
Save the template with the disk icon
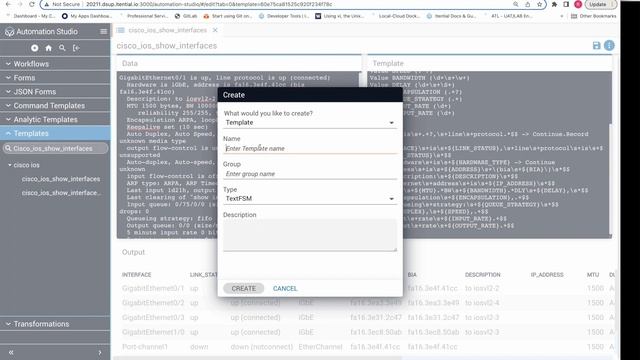click(596, 45)
